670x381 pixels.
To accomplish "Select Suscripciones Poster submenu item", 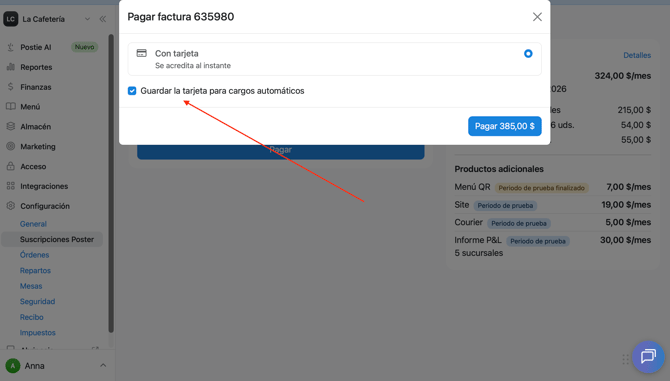I will click(x=52, y=239).
